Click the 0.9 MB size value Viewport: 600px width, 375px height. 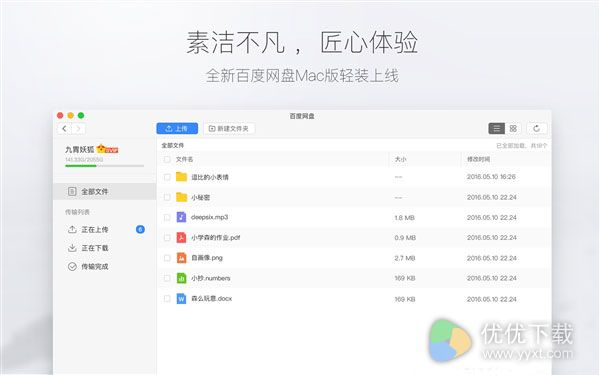pyautogui.click(x=405, y=238)
